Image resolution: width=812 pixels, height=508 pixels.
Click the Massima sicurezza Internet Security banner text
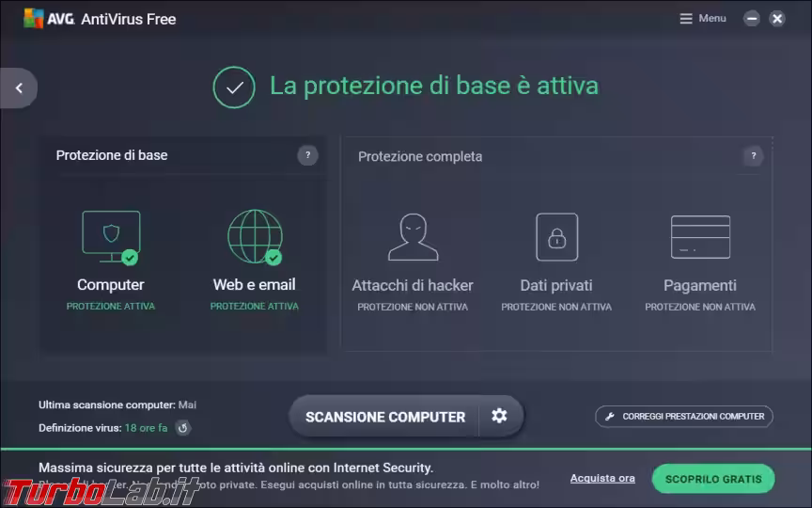coord(236,468)
